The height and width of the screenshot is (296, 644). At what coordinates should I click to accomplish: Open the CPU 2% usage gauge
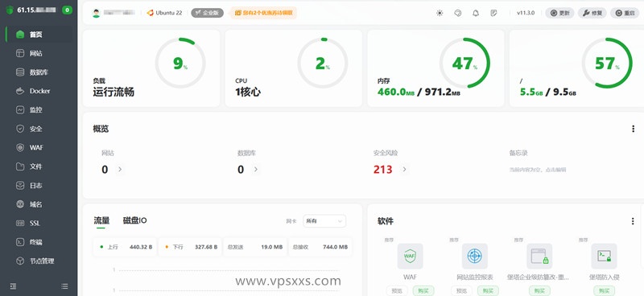coord(323,64)
